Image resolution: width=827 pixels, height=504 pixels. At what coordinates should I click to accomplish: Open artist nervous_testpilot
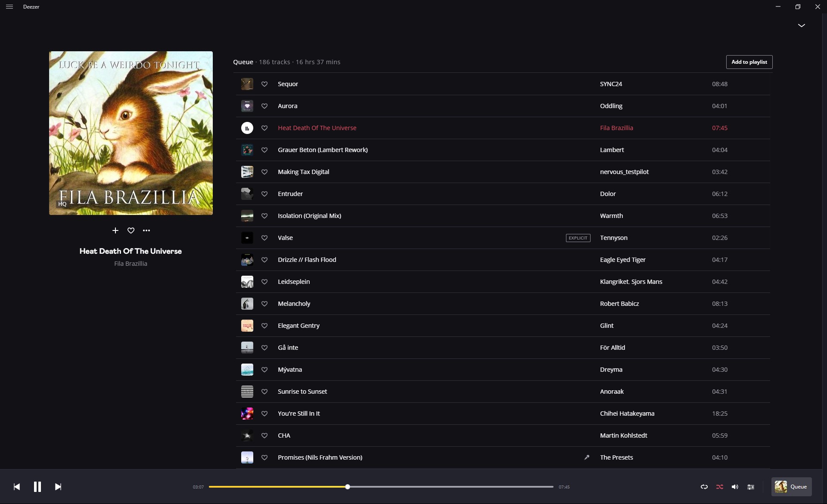624,172
